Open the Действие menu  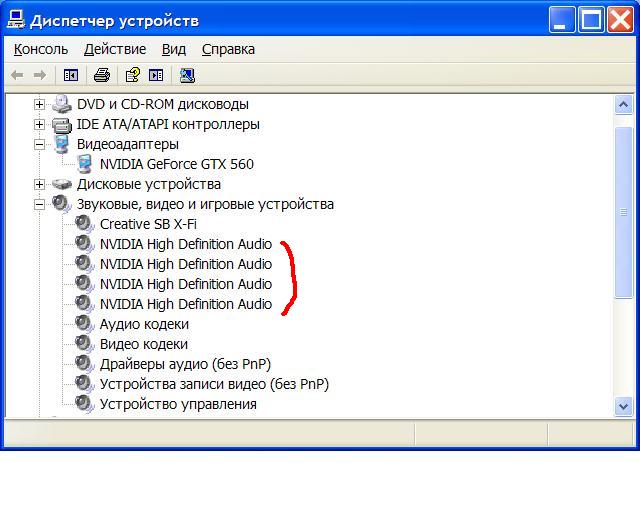[115, 49]
